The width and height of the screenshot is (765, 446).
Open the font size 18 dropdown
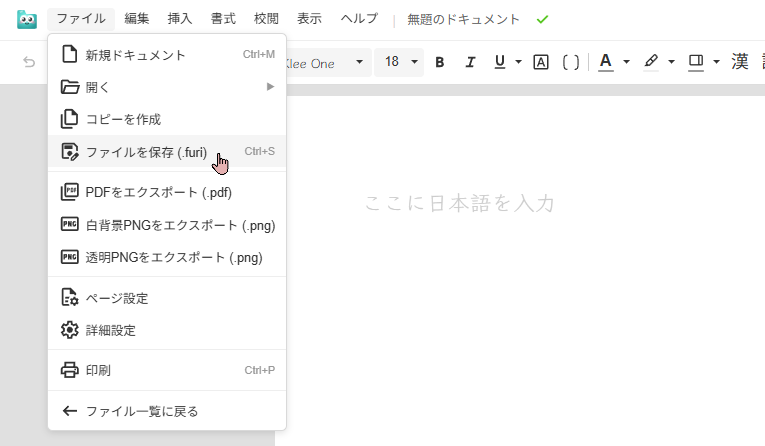(x=399, y=62)
